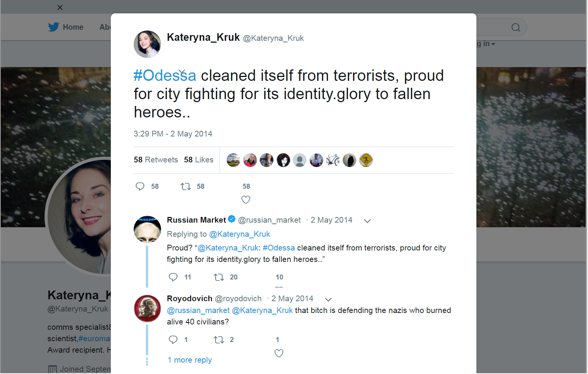Screen dimensions: 588x374
Task: Click the reply icon on the main tweet
Action: pos(140,186)
